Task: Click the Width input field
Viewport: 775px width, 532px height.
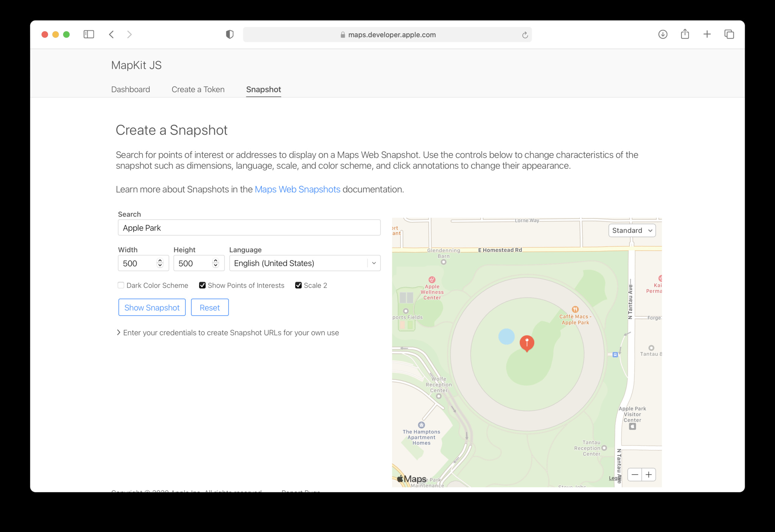Action: [x=143, y=263]
